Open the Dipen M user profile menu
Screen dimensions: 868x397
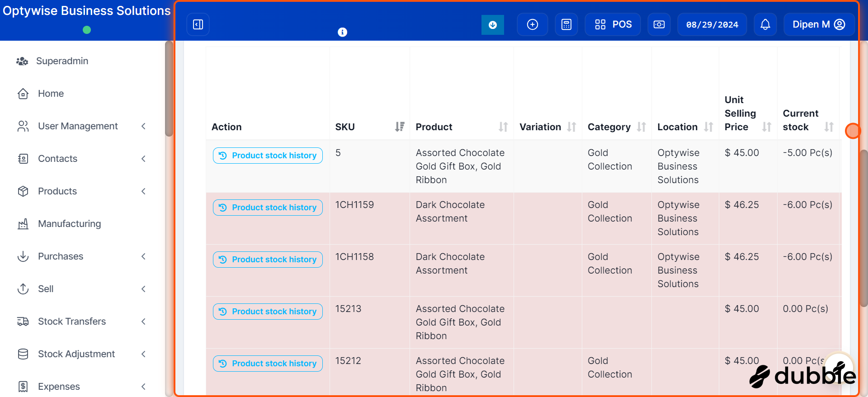819,24
